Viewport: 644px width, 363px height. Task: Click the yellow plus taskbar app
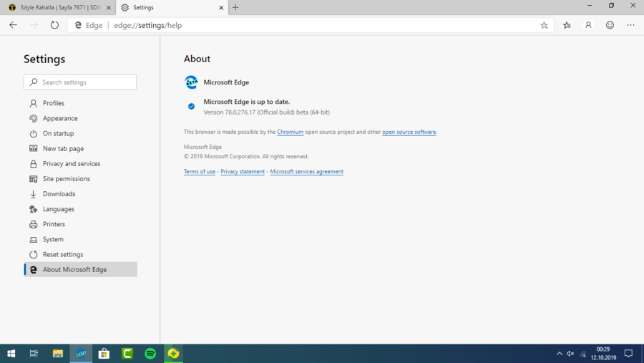173,354
